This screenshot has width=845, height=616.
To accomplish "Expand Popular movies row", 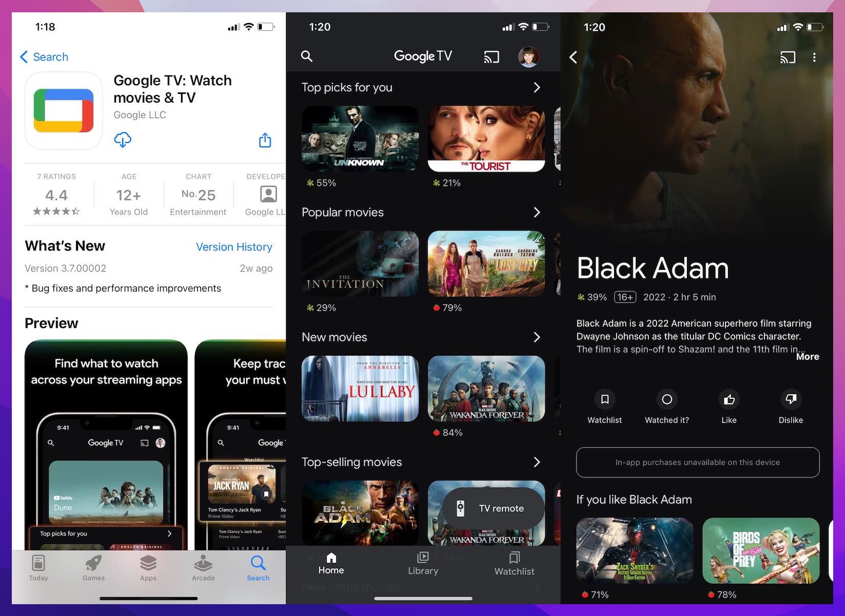I will [536, 213].
